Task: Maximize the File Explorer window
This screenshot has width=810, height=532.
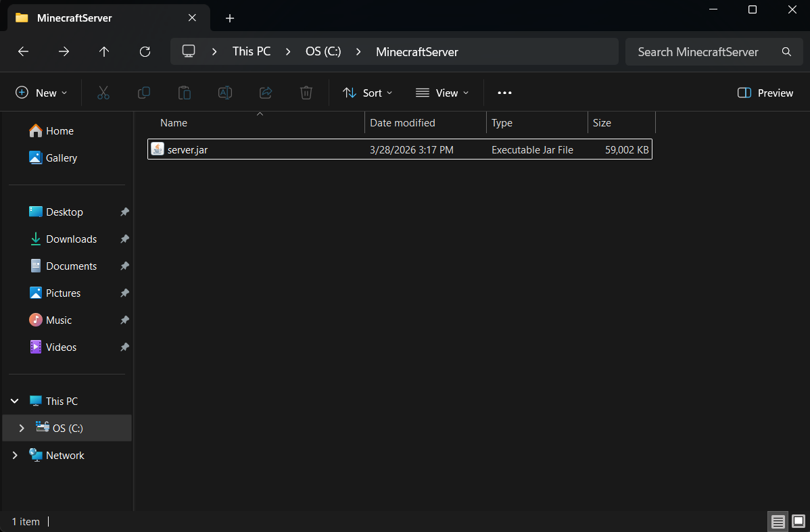Action: pos(753,9)
